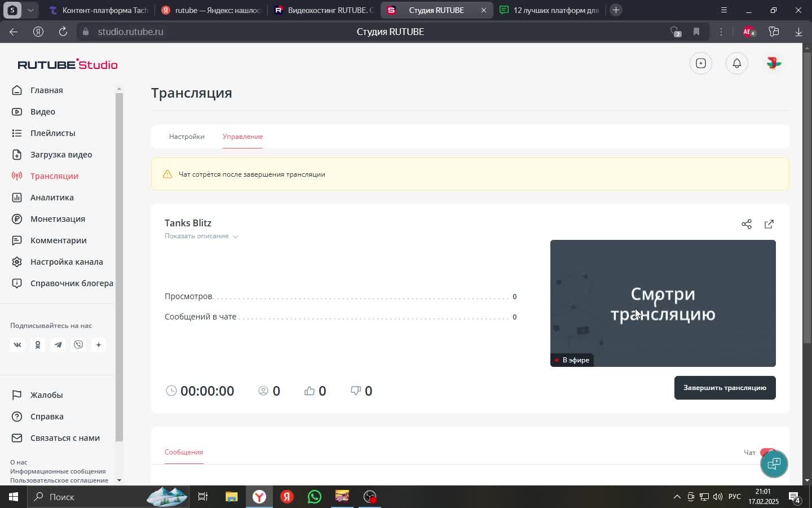Show hidden system tray icons
Image resolution: width=812 pixels, height=508 pixels.
[x=677, y=497]
